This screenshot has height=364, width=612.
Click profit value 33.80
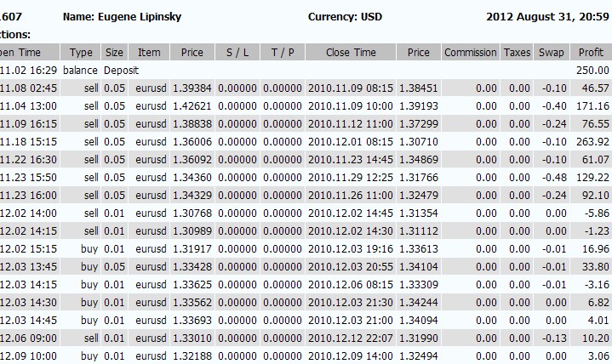coord(595,267)
